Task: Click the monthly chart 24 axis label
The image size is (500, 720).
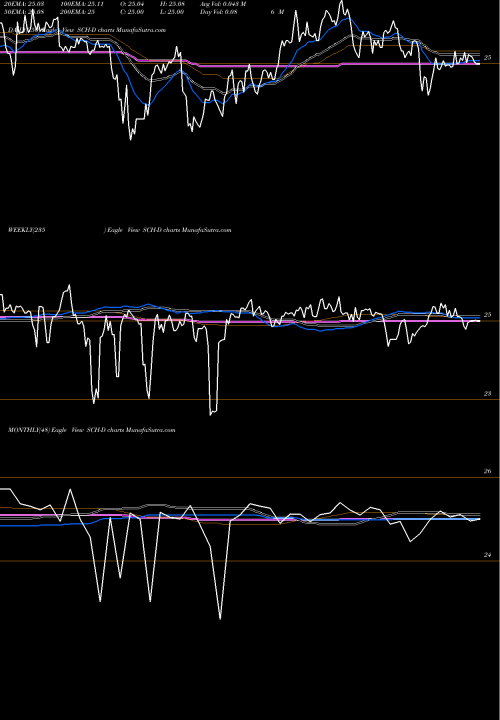Action: [x=488, y=555]
